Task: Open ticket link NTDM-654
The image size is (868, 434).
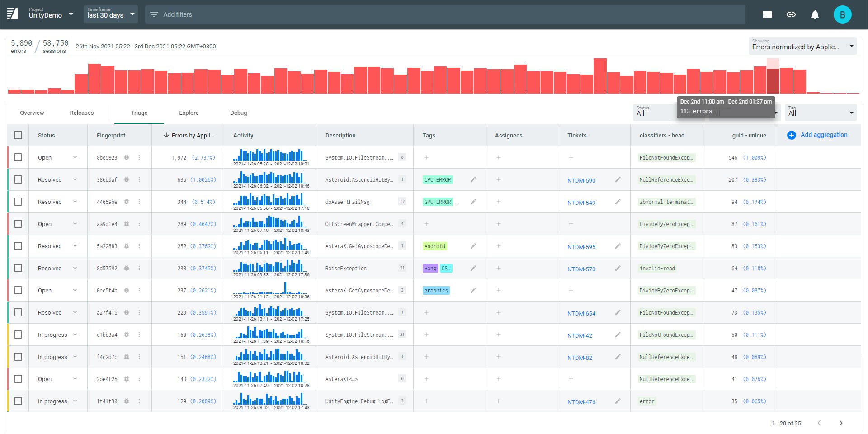Action: click(581, 313)
